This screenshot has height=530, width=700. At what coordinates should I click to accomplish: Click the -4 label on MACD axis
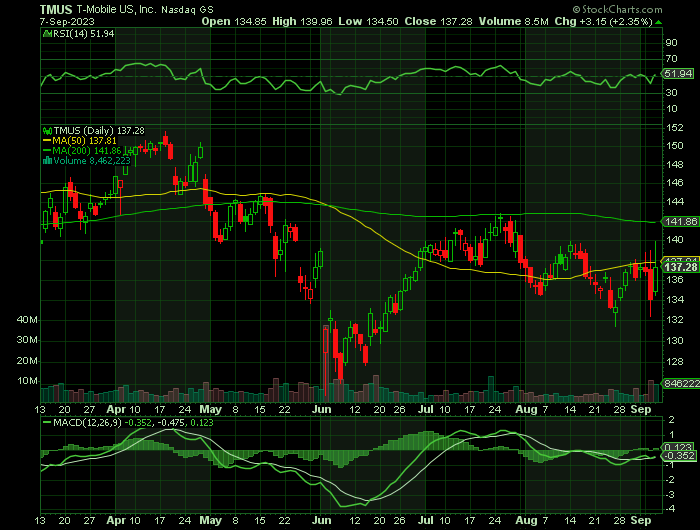coord(669,509)
